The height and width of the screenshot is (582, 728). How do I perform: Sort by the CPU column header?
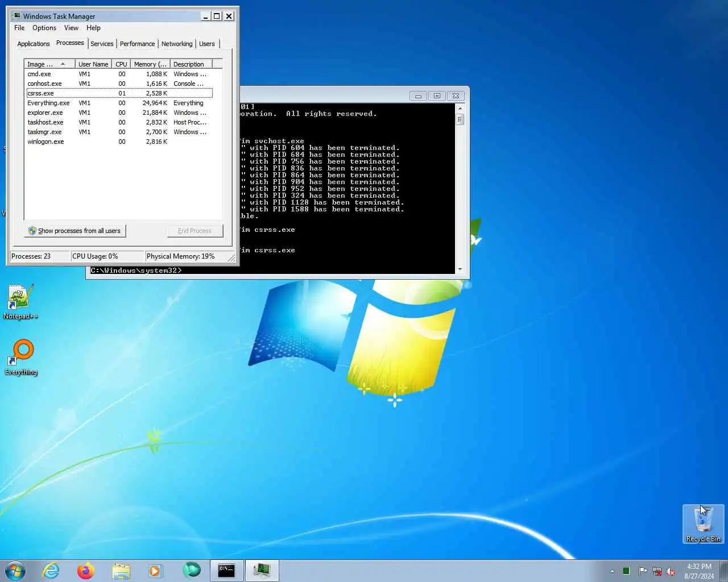121,64
